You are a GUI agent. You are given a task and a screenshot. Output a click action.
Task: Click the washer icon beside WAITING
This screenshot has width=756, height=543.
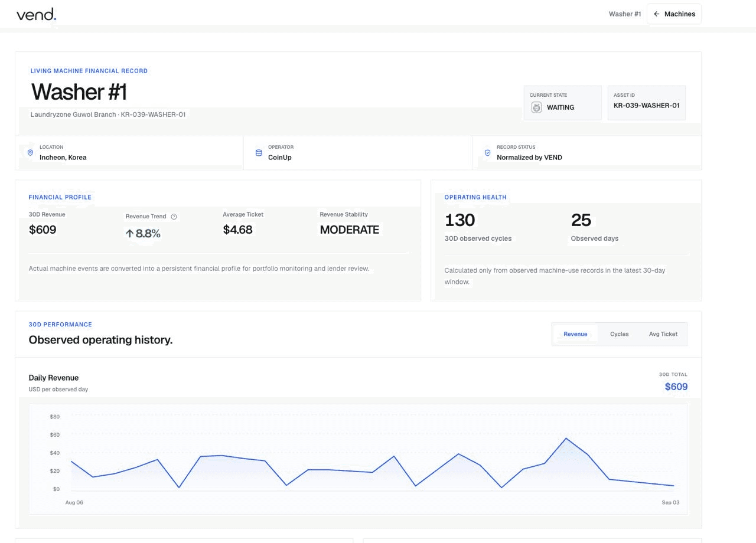point(536,107)
